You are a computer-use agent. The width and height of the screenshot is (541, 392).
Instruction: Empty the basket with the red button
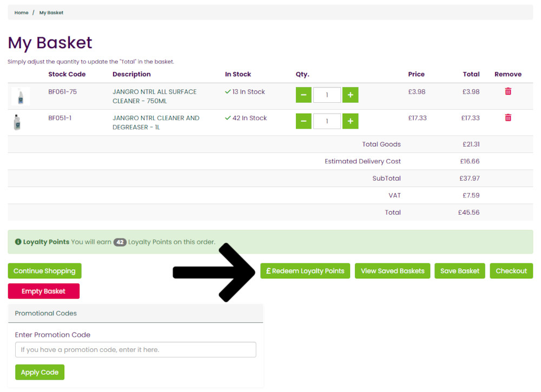coord(44,291)
